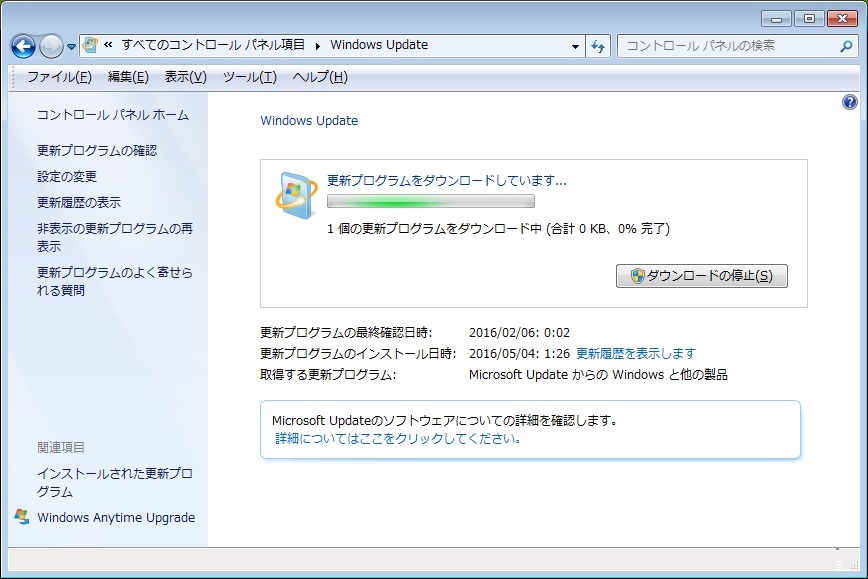Open 更新プログラムのよく寄せられる質問 link
This screenshot has width=868, height=579.
click(115, 281)
